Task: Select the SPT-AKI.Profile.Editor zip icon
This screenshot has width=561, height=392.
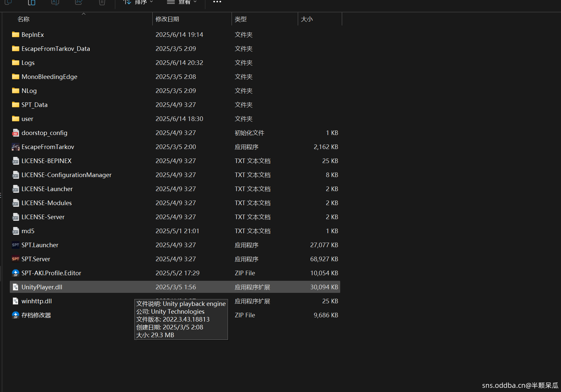Action: click(x=15, y=273)
